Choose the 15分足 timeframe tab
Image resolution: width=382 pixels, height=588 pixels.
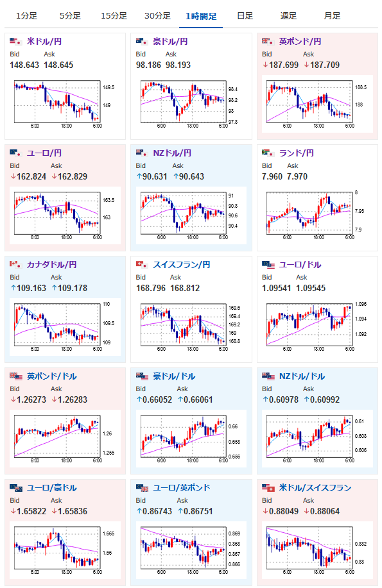(x=114, y=16)
